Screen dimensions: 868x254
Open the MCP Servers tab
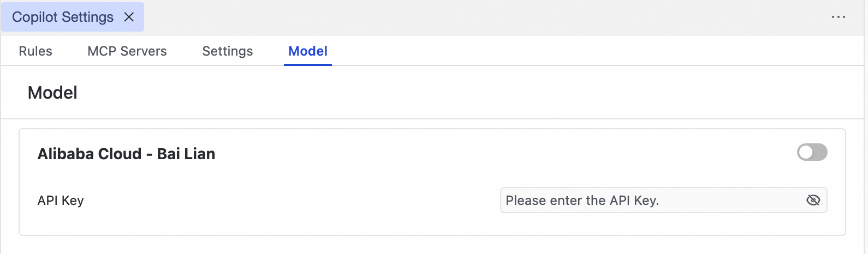[127, 51]
